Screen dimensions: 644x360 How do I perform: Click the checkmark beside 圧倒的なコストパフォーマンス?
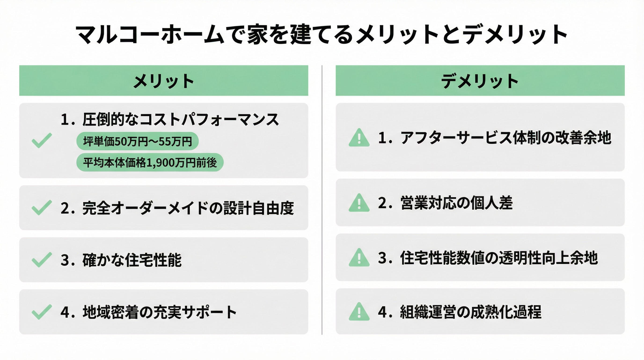tap(42, 140)
